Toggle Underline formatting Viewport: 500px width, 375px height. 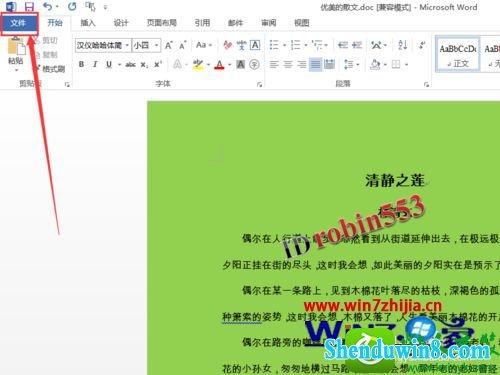click(x=109, y=64)
